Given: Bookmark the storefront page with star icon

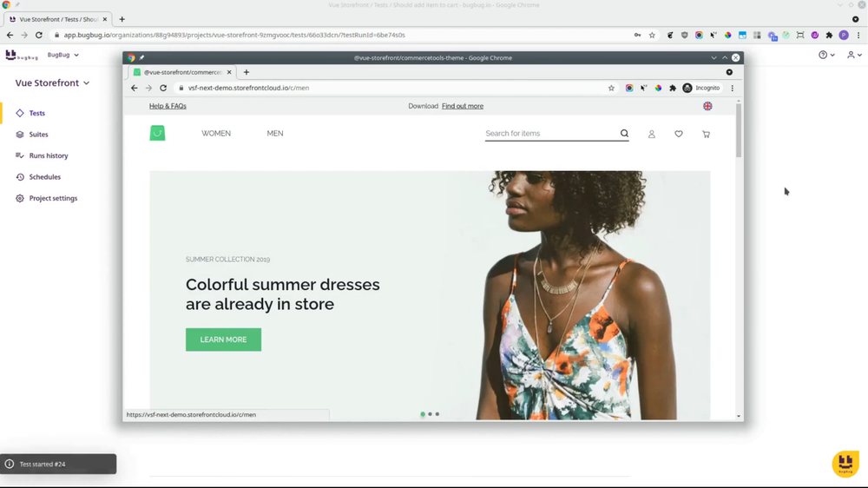Looking at the screenshot, I should pyautogui.click(x=611, y=88).
